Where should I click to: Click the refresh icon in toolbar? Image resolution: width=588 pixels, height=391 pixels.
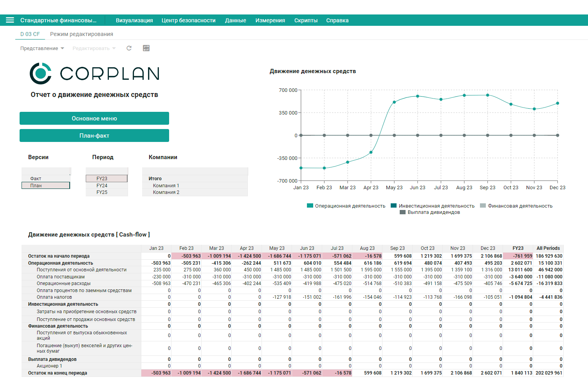[x=129, y=48]
